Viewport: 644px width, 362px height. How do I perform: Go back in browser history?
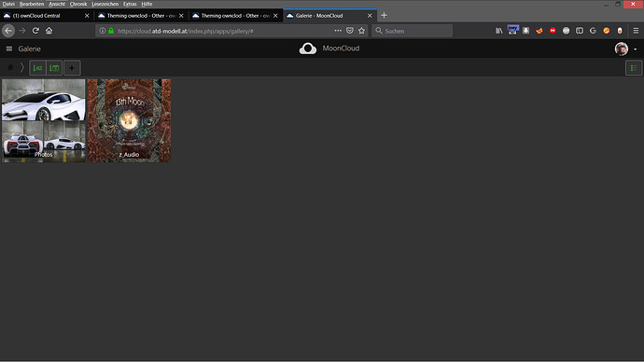pos(8,31)
